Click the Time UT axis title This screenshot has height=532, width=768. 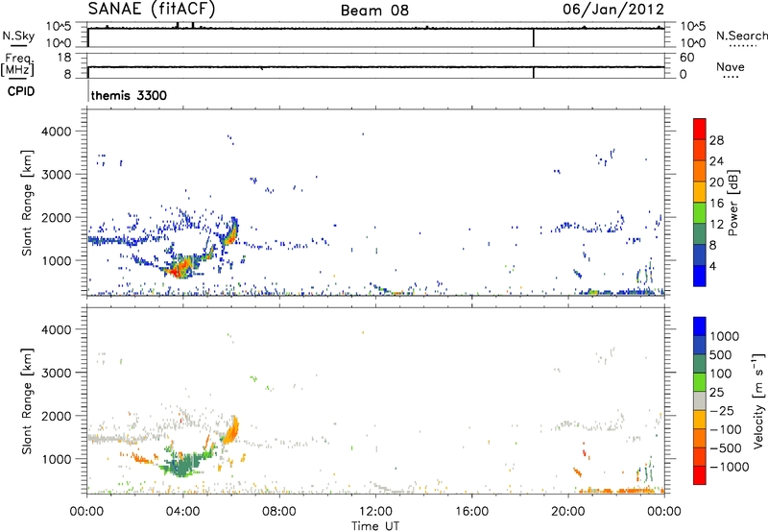[375, 526]
